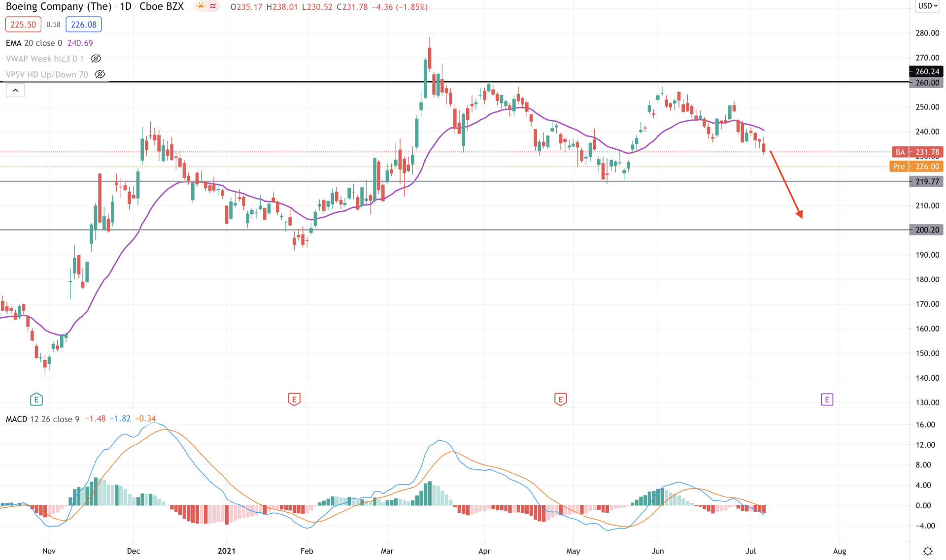The width and height of the screenshot is (946, 560).
Task: Click the BA 231.78 price label
Action: tap(917, 152)
